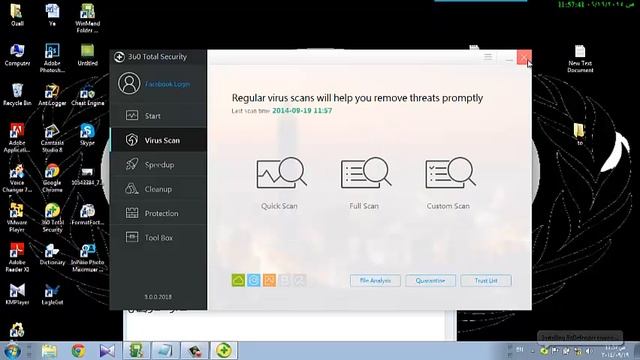This screenshot has height=360, width=640.
Task: Select the Quall folder on desktop
Action: click(17, 15)
